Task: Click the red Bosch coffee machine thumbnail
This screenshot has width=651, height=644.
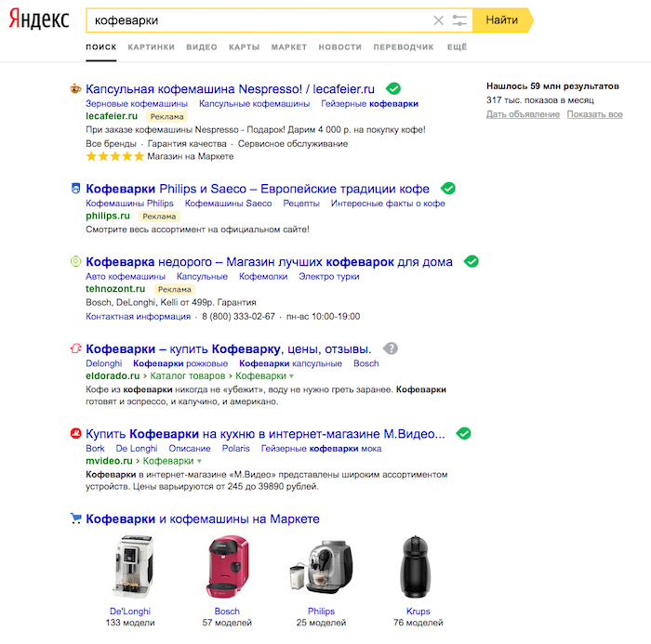Action: [228, 567]
